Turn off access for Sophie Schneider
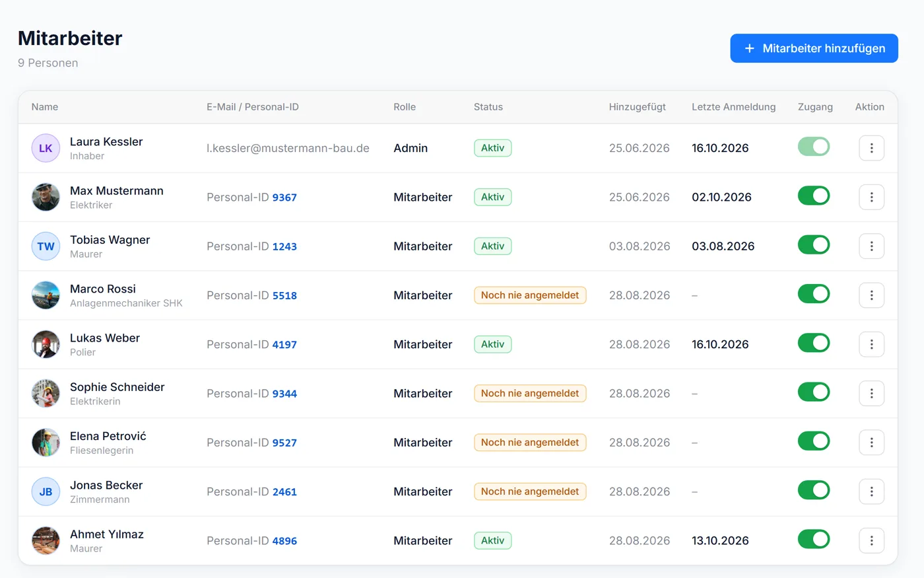 (x=814, y=392)
